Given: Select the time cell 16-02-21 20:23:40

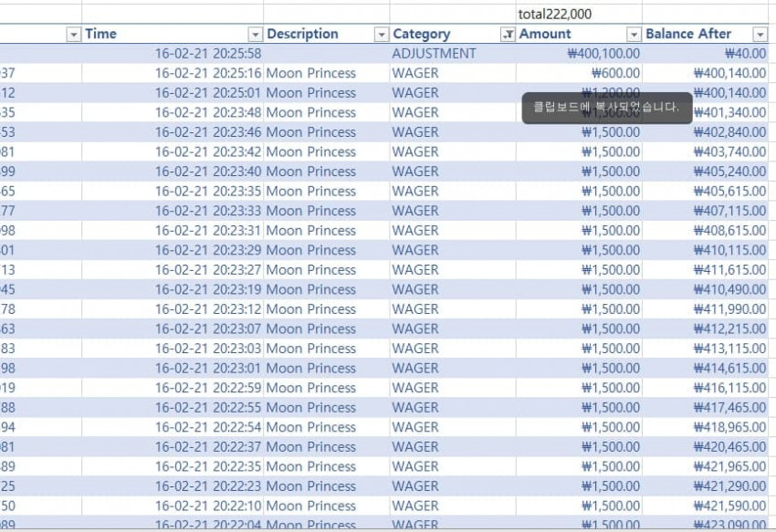Looking at the screenshot, I should (x=173, y=172).
